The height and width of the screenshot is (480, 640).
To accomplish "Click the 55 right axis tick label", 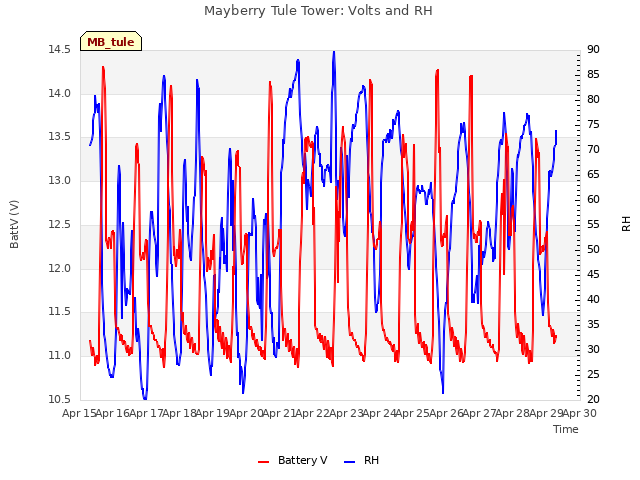I will coord(593,224).
